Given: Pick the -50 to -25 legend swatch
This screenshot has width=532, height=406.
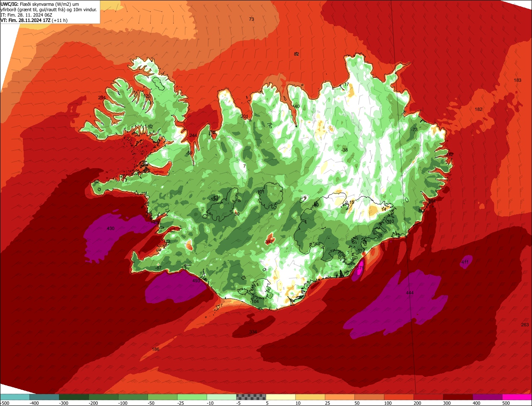Looking at the screenshot, I should [163, 397].
